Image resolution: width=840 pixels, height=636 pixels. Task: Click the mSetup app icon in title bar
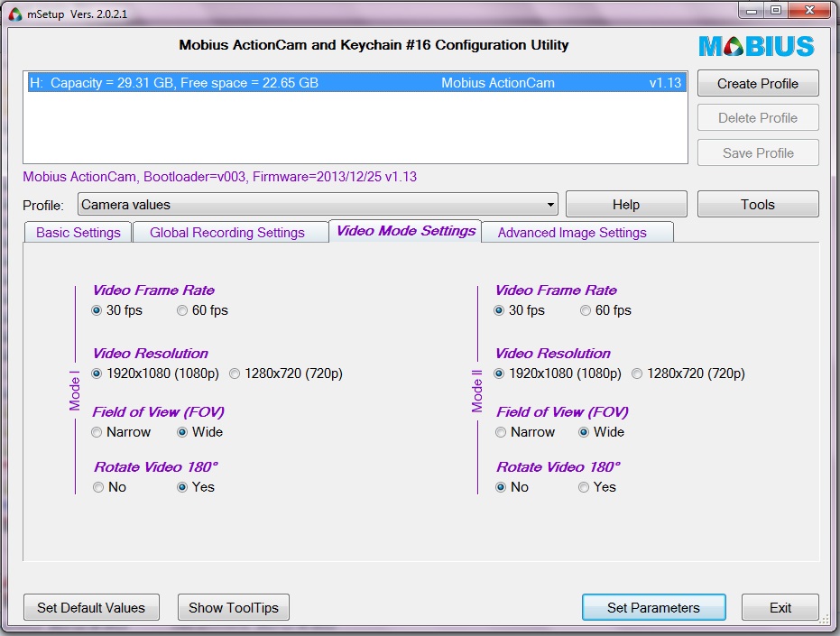click(14, 14)
